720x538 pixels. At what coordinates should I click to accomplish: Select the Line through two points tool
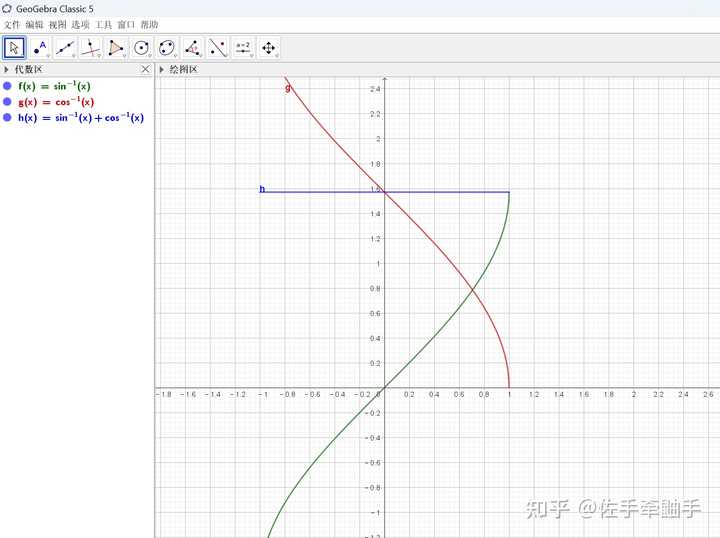65,48
